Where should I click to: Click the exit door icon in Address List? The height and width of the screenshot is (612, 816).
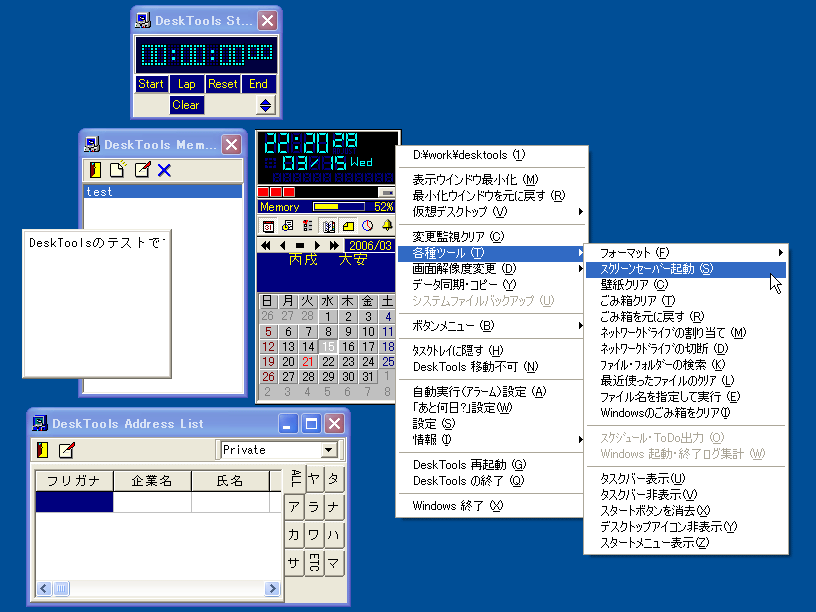[x=43, y=450]
